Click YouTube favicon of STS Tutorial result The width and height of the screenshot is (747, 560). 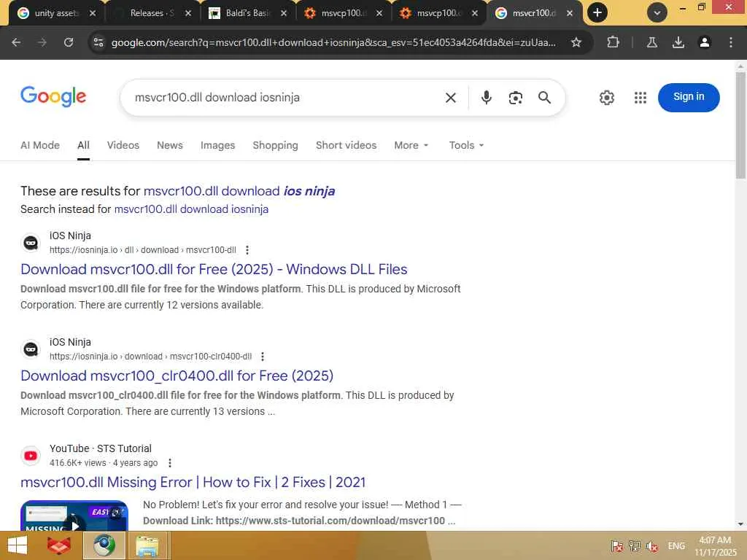pyautogui.click(x=31, y=456)
